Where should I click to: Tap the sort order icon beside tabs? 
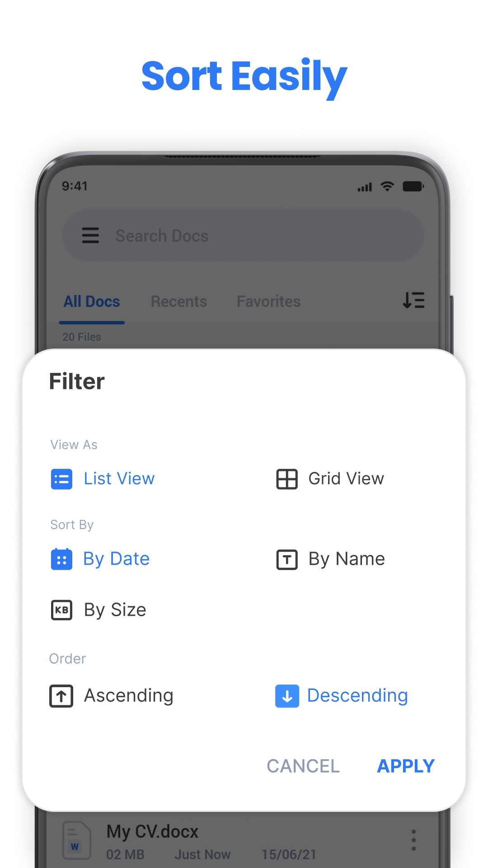(413, 300)
